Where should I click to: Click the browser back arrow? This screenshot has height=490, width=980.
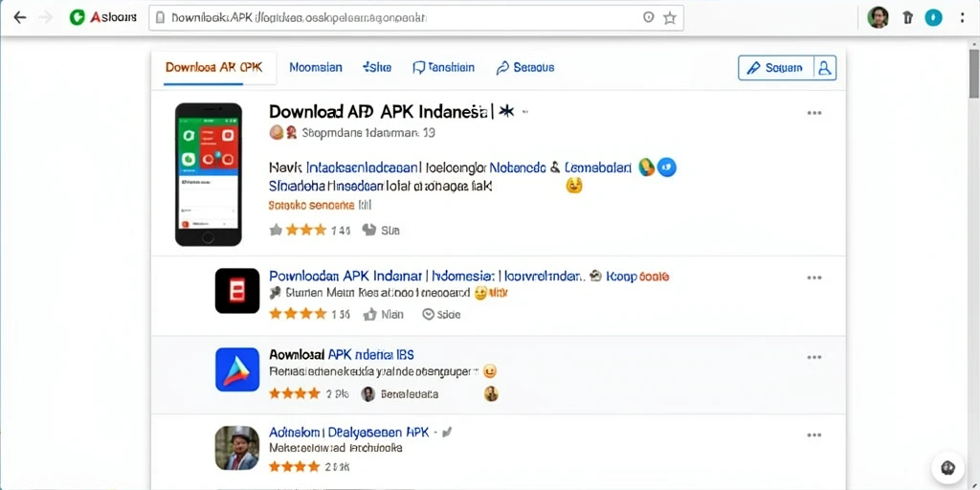coord(20,17)
